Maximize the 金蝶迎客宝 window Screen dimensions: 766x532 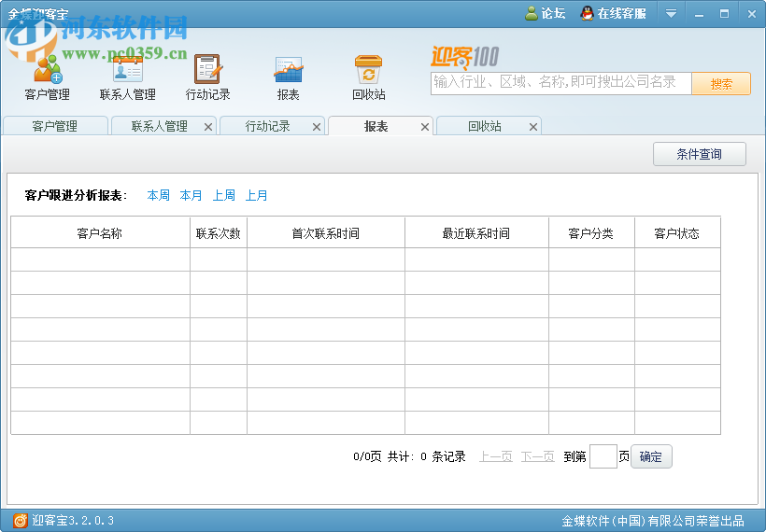coord(725,14)
